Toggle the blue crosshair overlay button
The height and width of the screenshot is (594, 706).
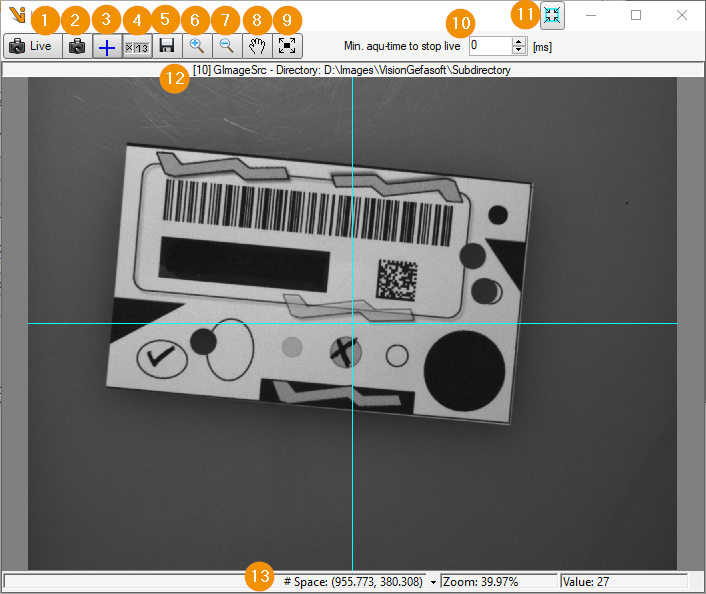[107, 47]
